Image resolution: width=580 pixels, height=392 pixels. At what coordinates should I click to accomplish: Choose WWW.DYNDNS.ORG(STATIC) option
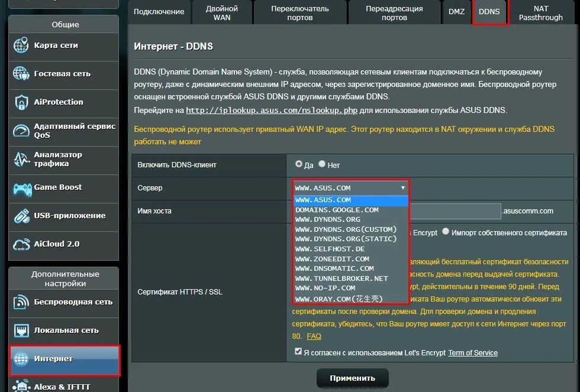tap(351, 239)
